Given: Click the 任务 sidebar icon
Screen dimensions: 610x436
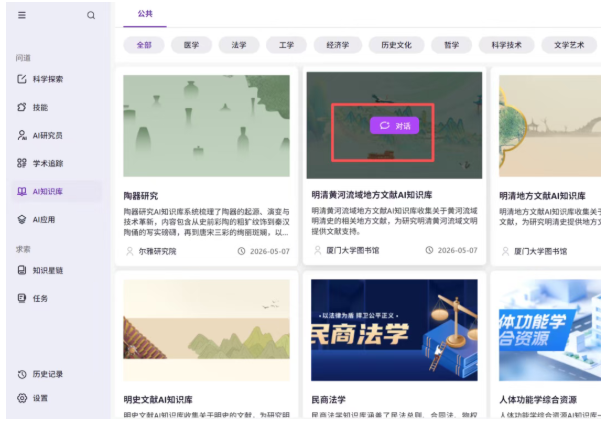Looking at the screenshot, I should pyautogui.click(x=22, y=298).
